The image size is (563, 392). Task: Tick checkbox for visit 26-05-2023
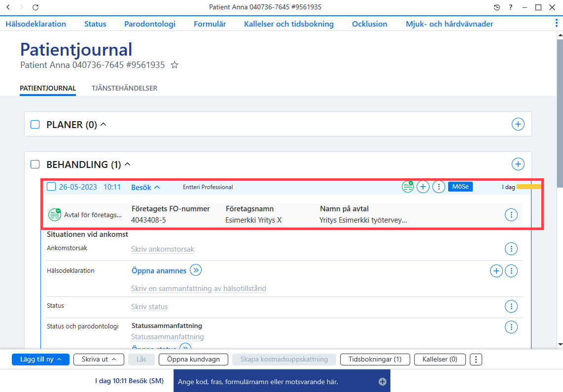coord(51,187)
